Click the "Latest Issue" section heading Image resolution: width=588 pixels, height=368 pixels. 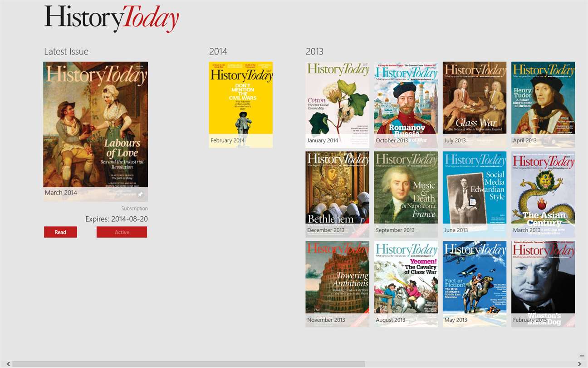pos(66,52)
